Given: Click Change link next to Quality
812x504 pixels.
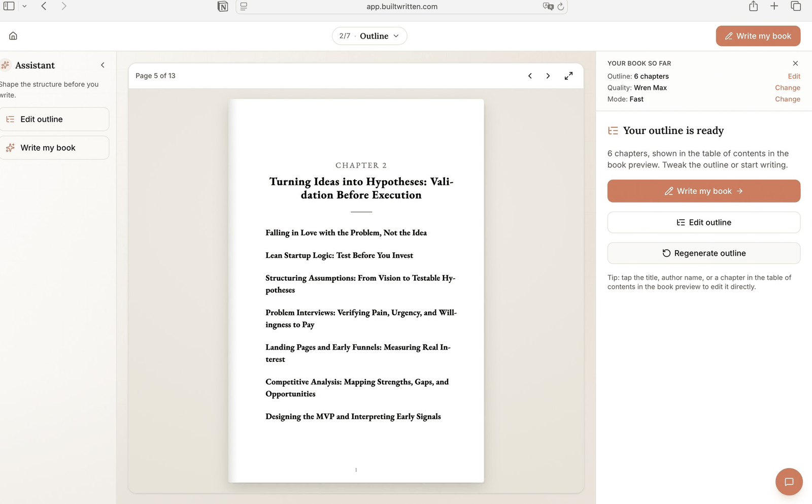Looking at the screenshot, I should pos(788,88).
